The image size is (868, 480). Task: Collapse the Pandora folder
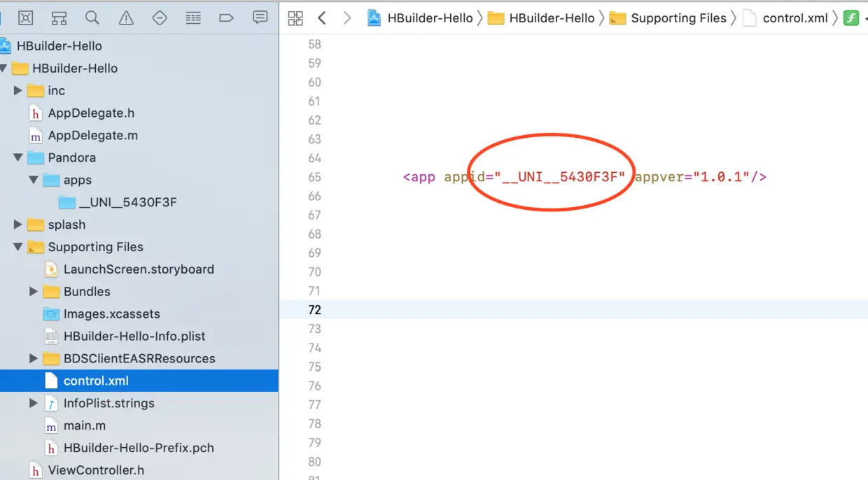[18, 158]
